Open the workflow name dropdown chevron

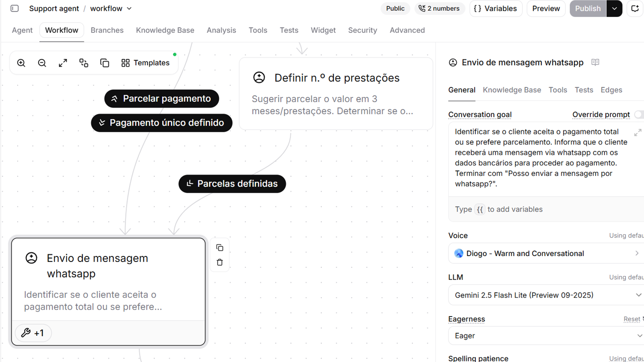point(129,9)
